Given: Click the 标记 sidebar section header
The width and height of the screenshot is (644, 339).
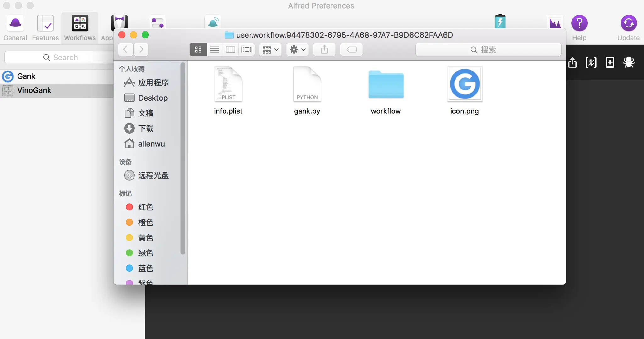Looking at the screenshot, I should point(125,193).
